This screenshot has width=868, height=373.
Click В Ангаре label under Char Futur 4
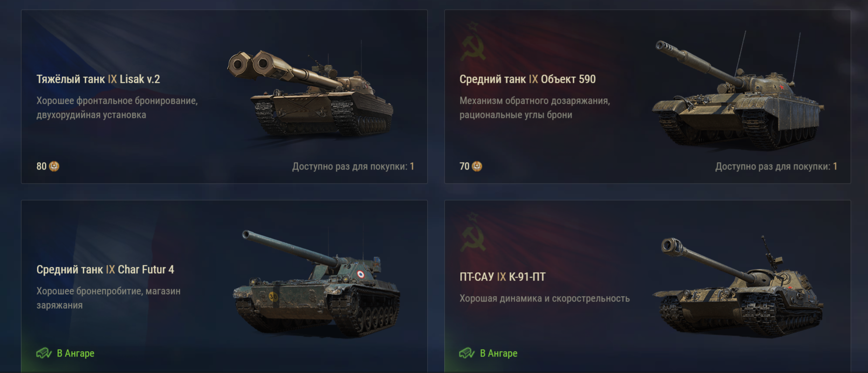click(75, 353)
